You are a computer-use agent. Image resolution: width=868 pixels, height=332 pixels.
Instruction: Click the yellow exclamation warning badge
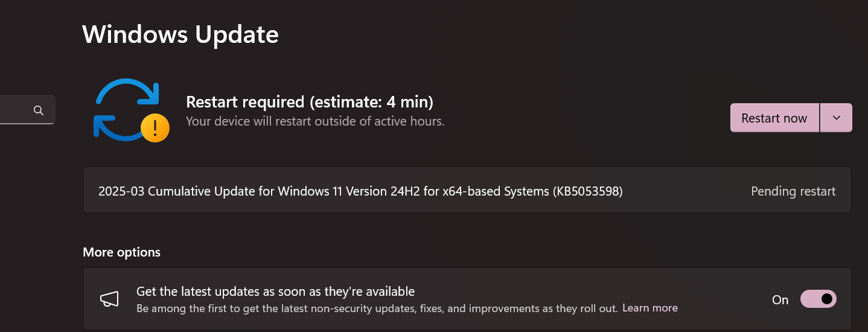click(x=155, y=127)
